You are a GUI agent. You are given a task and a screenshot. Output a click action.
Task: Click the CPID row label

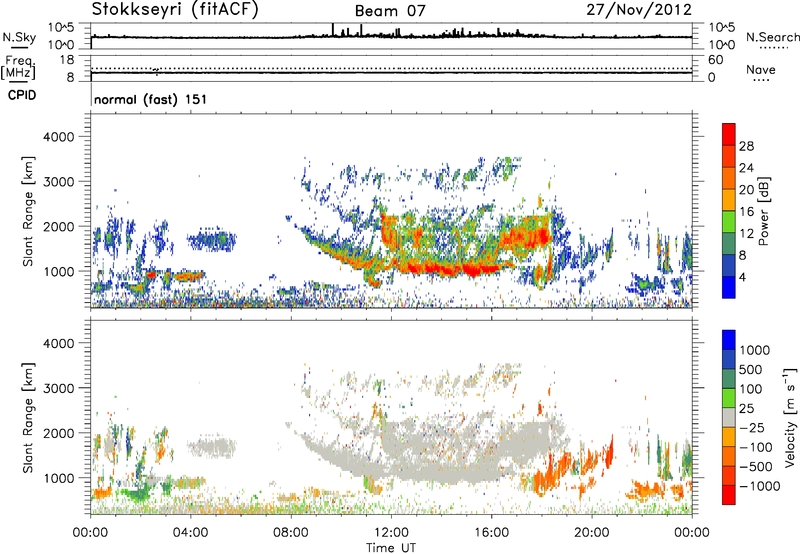coord(22,95)
